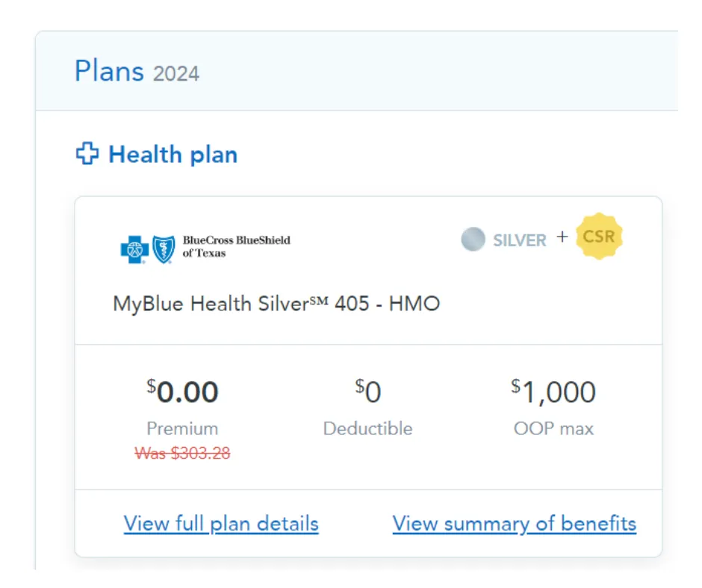The height and width of the screenshot is (588, 702).
Task: Click the silver metal tier circle icon
Action: pos(473,240)
